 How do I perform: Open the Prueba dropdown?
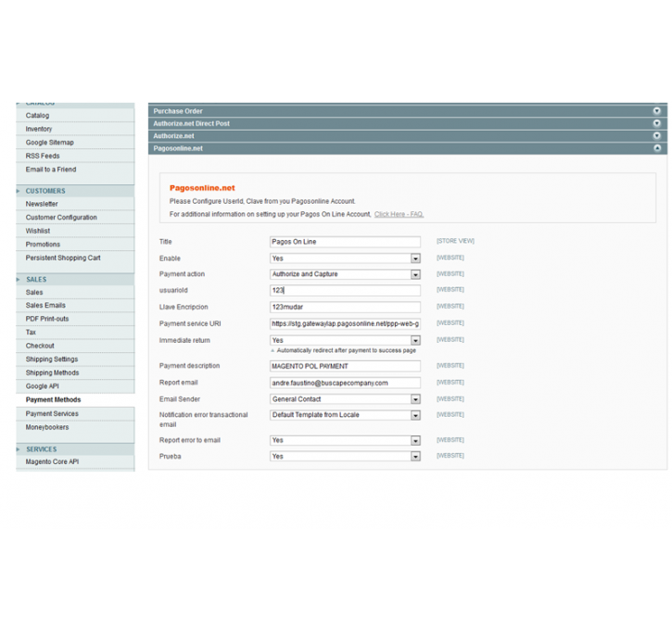point(345,457)
